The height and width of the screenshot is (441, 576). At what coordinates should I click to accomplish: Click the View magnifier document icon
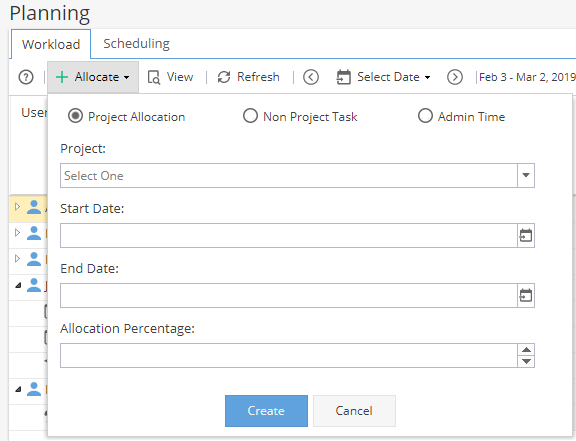(x=154, y=77)
